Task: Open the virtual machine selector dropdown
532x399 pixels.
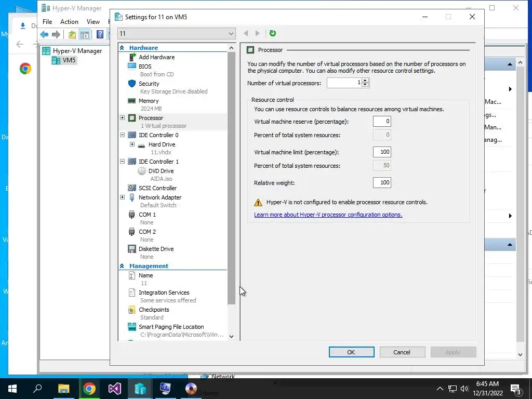Action: (x=177, y=34)
